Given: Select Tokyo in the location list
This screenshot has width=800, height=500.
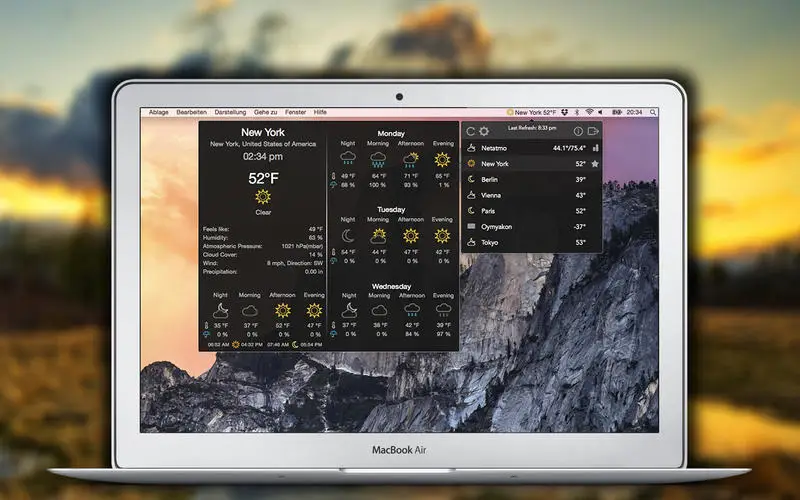Looking at the screenshot, I should [x=532, y=242].
